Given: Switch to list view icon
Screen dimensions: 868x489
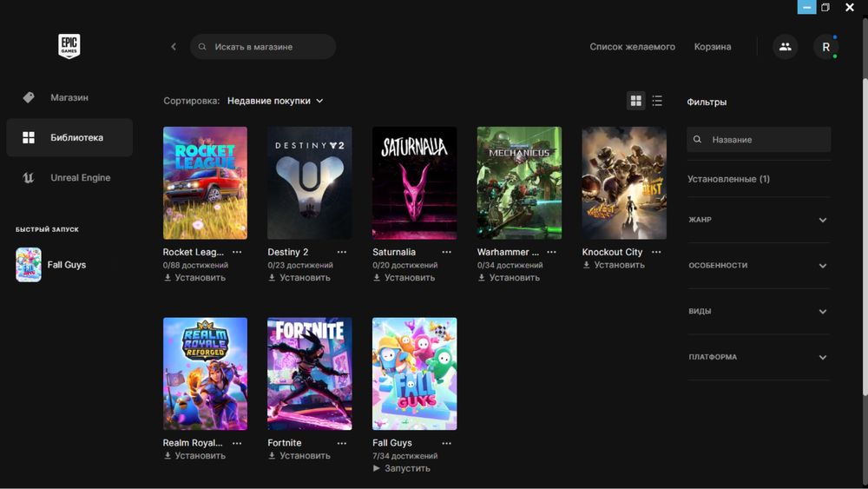Looking at the screenshot, I should pyautogui.click(x=657, y=101).
